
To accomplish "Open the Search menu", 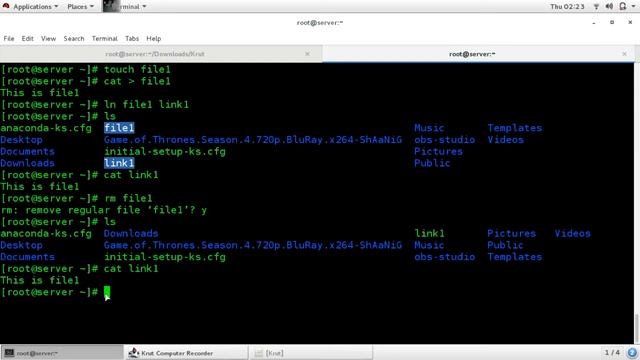I will click(73, 38).
